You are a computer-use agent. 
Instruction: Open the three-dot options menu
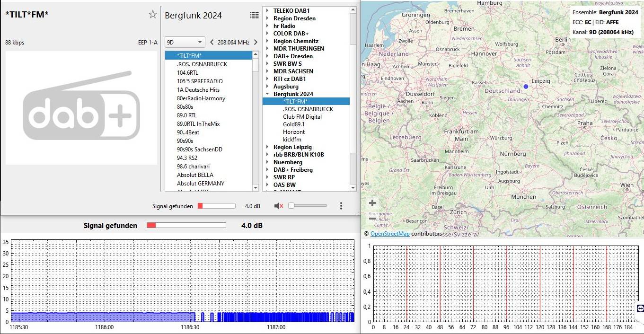pos(341,206)
